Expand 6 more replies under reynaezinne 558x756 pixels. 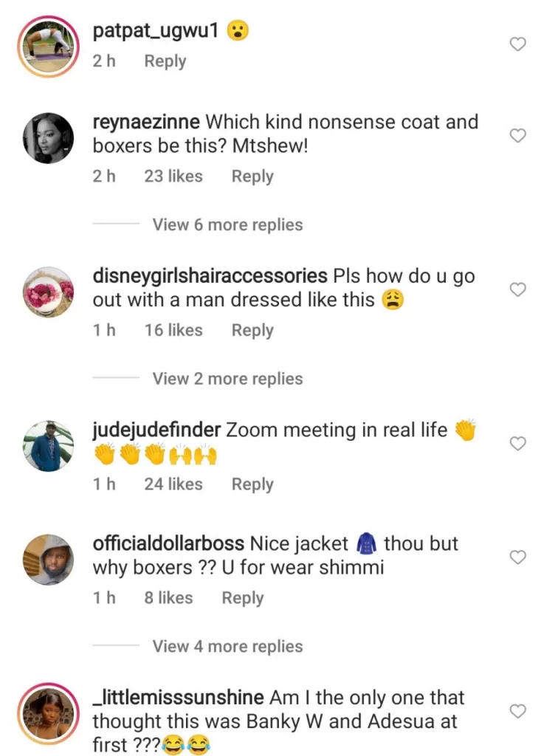coord(227,224)
